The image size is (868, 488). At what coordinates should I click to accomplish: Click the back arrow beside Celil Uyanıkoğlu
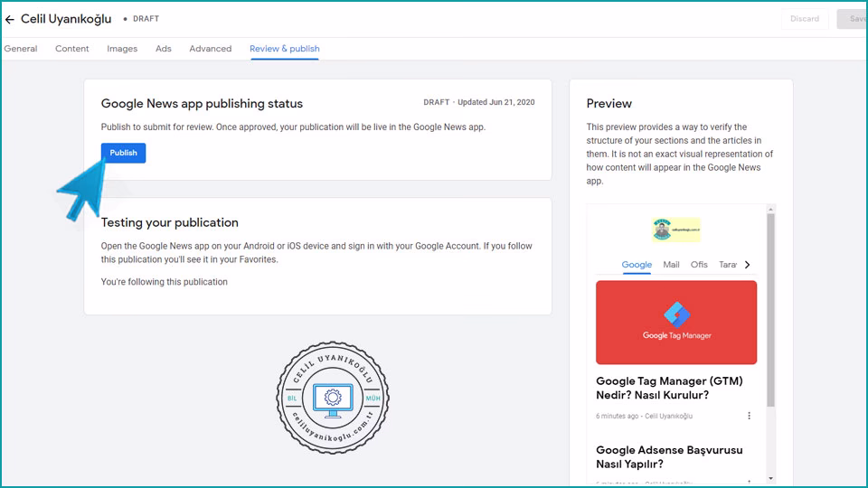click(x=10, y=19)
